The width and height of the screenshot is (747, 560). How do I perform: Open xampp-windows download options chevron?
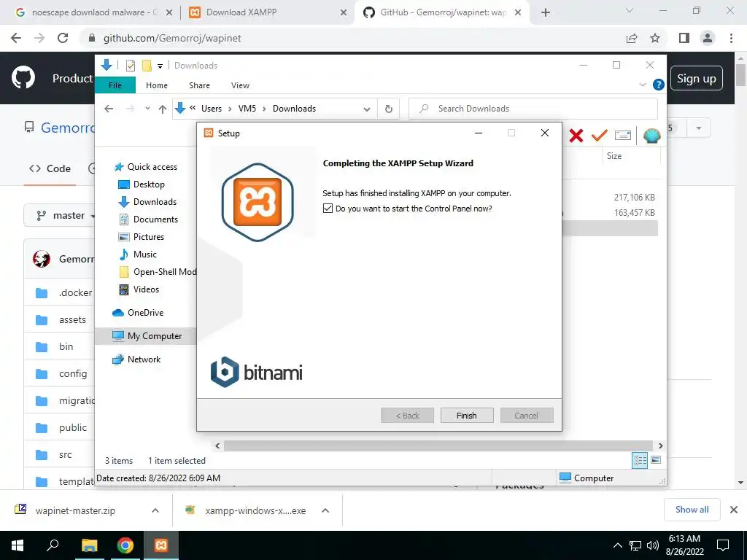[x=325, y=510]
